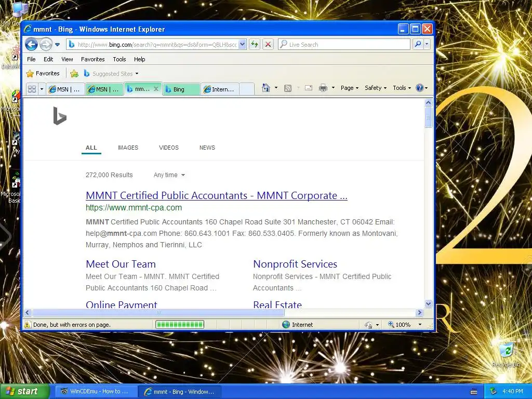Open MMNT Certified Public Accountants result link
Viewport: 532px width, 399px height.
pos(217,195)
